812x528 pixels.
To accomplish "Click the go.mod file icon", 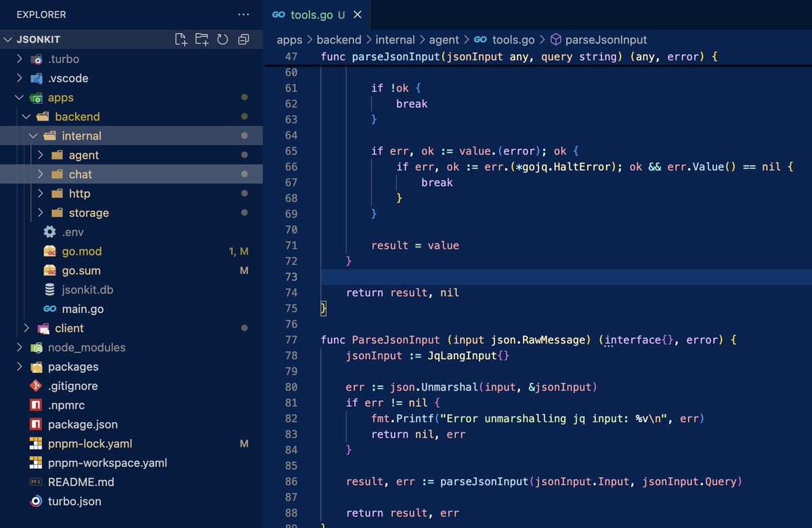I will (49, 251).
